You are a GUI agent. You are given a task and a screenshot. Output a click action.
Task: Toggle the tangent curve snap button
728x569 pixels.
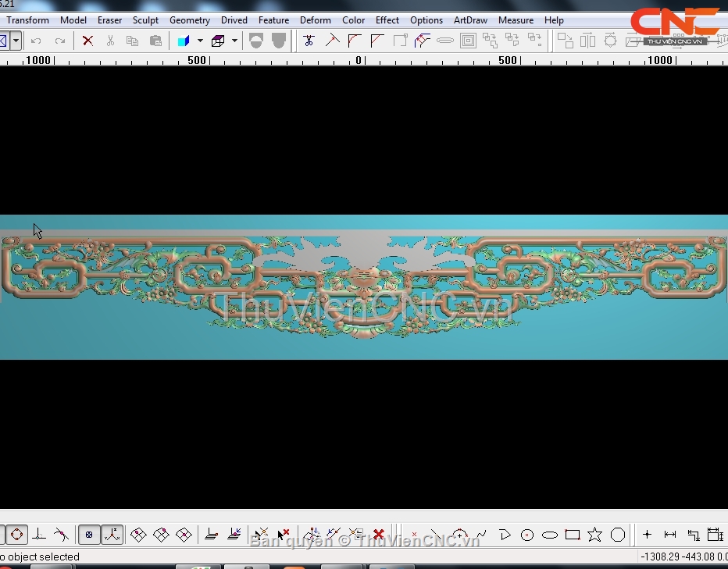pyautogui.click(x=61, y=535)
